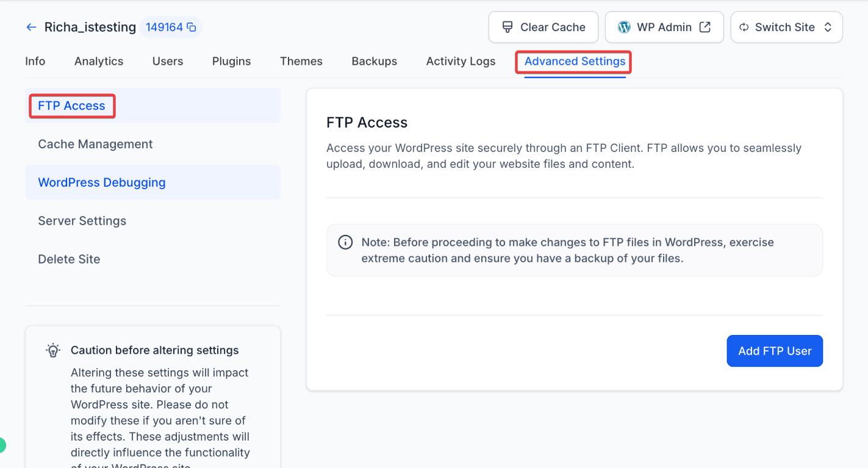Screen dimensions: 868x468
Task: Select Cache Management in the sidebar
Action: pos(95,144)
